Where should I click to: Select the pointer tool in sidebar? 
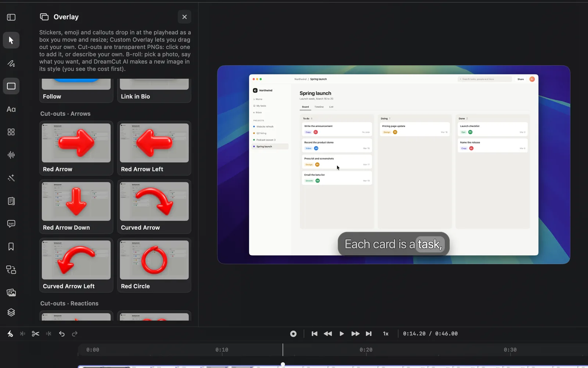pos(11,40)
